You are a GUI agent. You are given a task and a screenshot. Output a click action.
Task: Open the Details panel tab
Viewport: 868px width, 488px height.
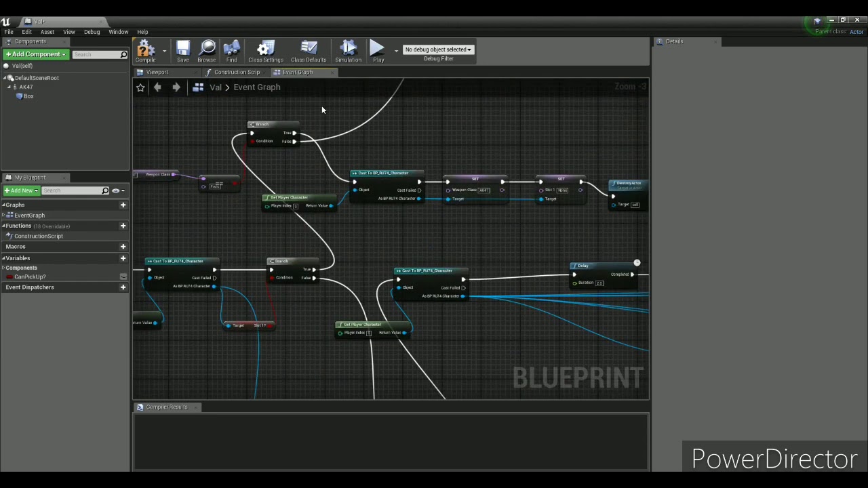[x=674, y=41]
